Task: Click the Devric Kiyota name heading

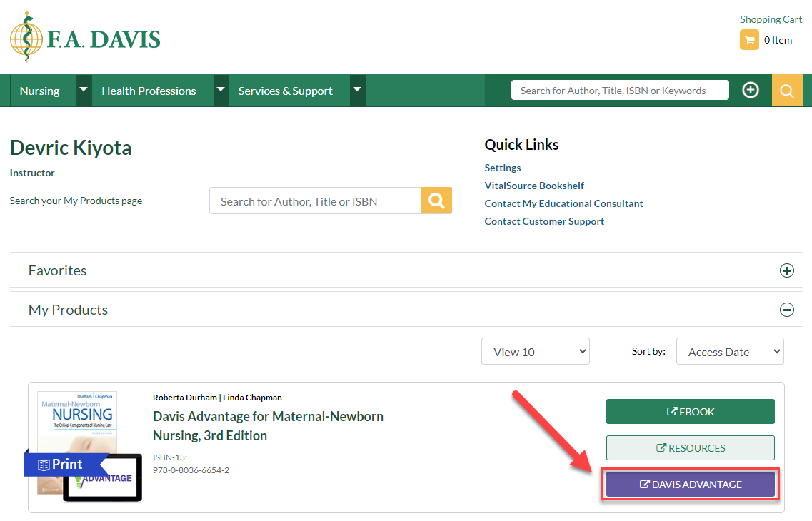Action: point(71,148)
